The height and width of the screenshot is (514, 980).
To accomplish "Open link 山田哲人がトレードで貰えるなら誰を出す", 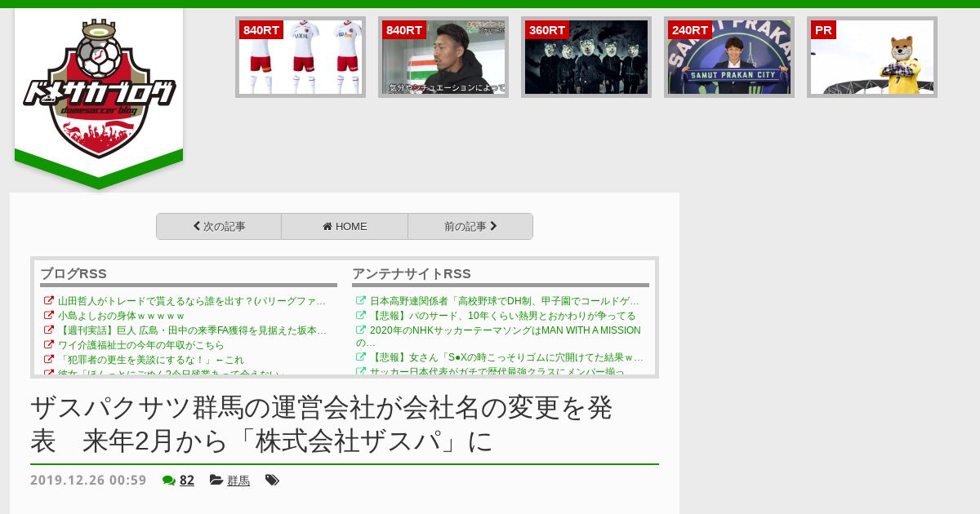I will pyautogui.click(x=192, y=301).
